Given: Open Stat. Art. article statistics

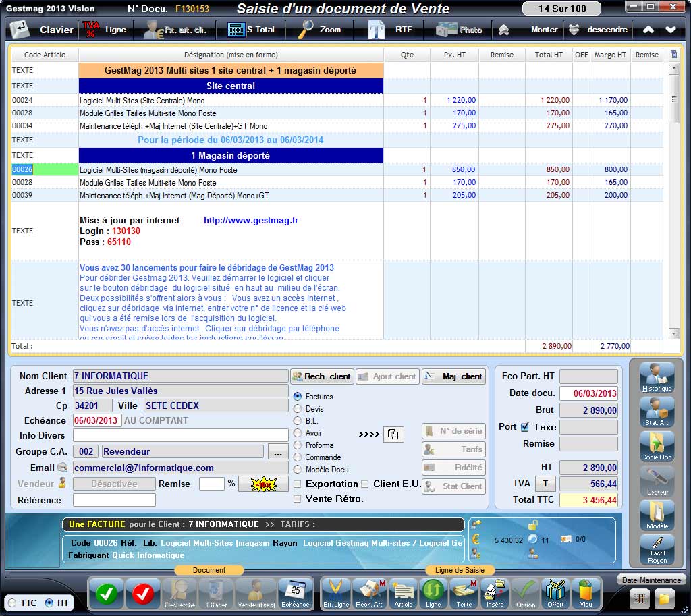Looking at the screenshot, I should (x=657, y=412).
